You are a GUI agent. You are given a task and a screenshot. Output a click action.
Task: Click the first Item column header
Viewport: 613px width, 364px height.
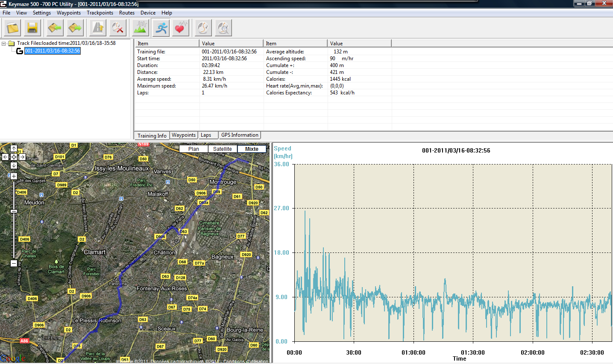point(167,43)
